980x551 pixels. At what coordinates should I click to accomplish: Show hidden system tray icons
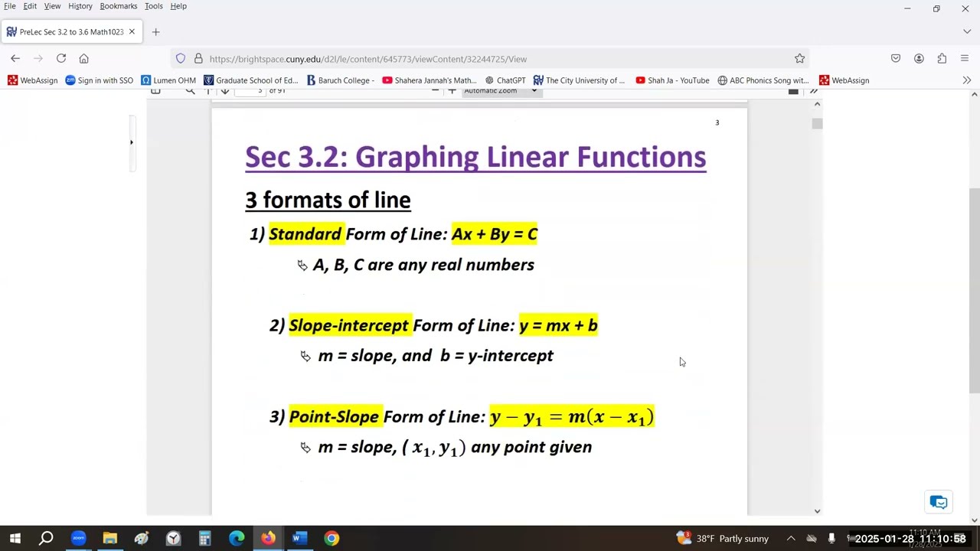(791, 538)
